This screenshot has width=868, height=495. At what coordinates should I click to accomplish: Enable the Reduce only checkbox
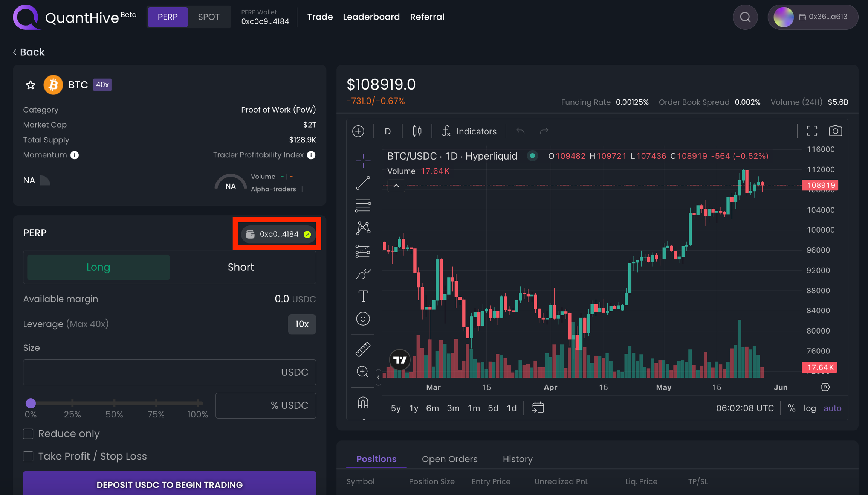pyautogui.click(x=28, y=434)
